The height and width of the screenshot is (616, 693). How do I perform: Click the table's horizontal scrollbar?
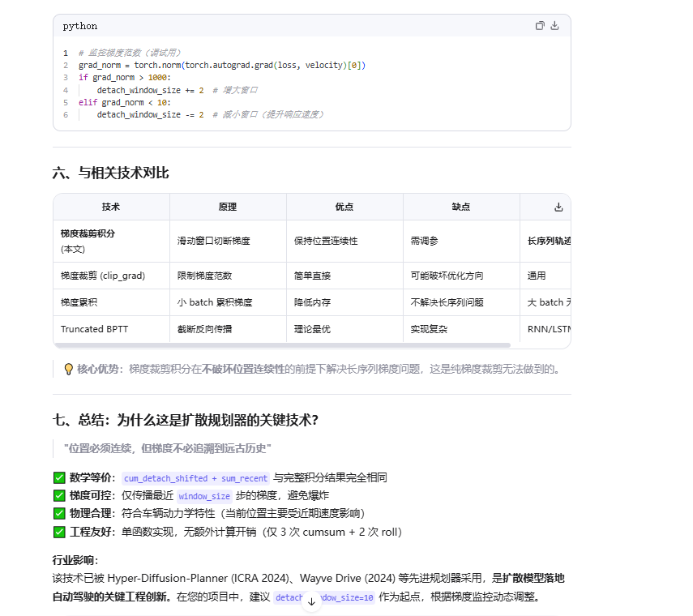coord(282,345)
